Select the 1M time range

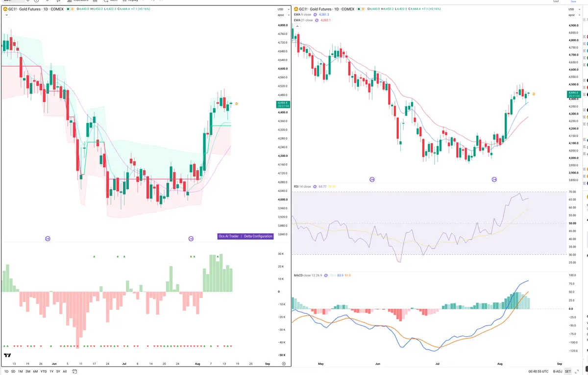point(21,372)
